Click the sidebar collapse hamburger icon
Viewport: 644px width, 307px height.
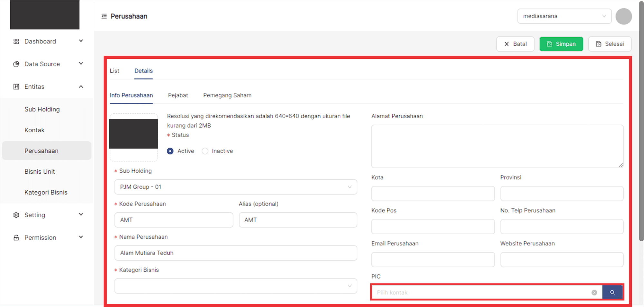[104, 16]
